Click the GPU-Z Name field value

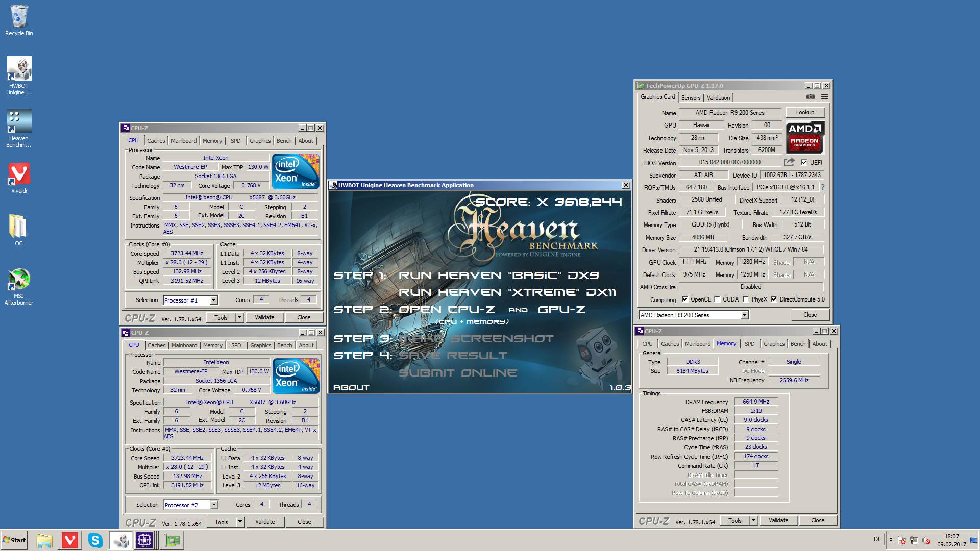[x=730, y=113]
